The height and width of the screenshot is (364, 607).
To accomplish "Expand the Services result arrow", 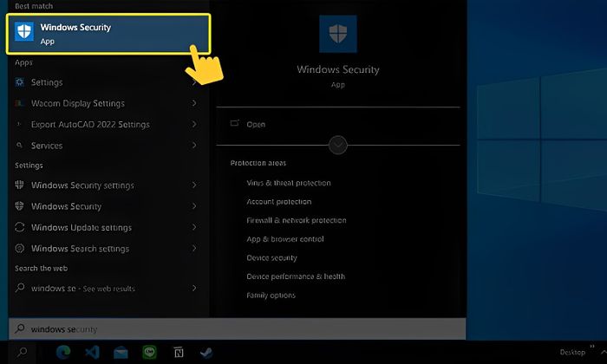I will 194,145.
